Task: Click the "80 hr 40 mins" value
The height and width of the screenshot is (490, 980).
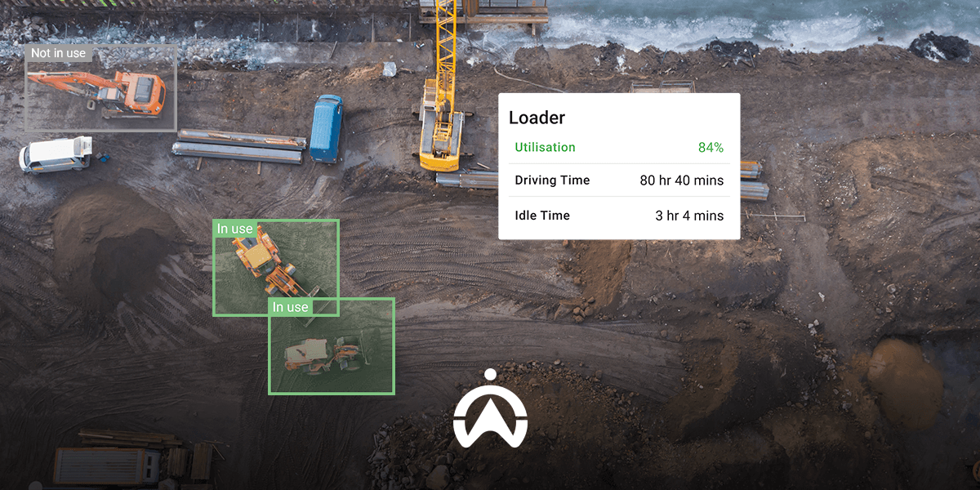Action: pos(681,180)
